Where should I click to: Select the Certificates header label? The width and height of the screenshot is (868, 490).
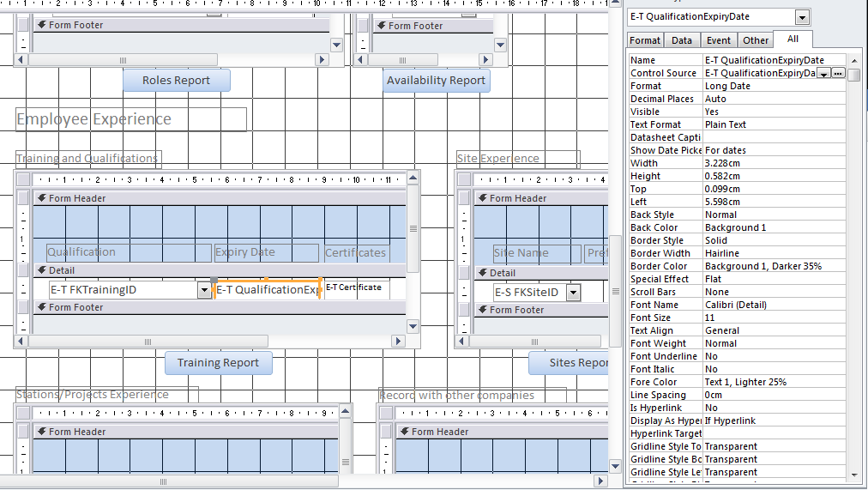click(357, 253)
